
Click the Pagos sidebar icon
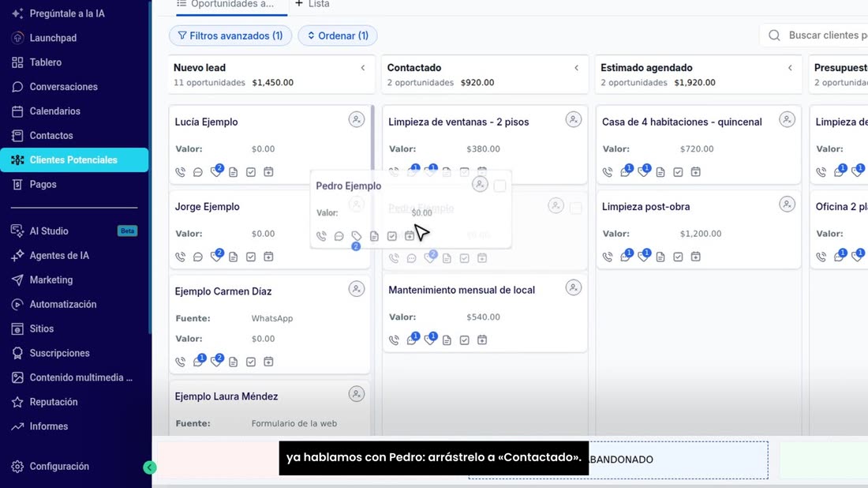[17, 184]
